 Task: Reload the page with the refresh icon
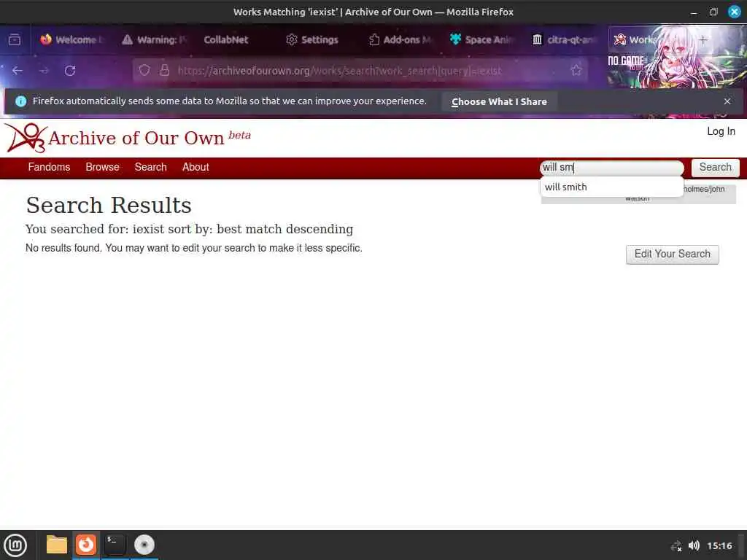click(70, 71)
